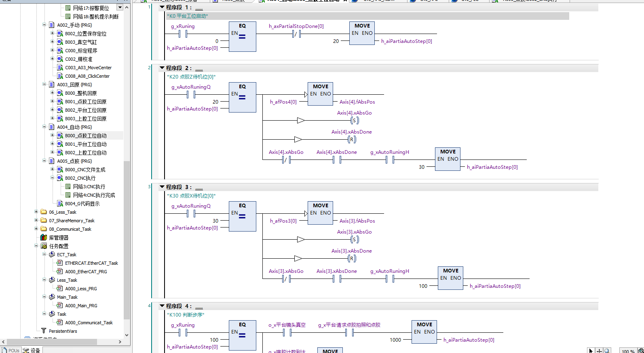This screenshot has height=353, width=644.
Task: Click the negated h_axPartialStopDone[0] contact
Action: (296, 34)
